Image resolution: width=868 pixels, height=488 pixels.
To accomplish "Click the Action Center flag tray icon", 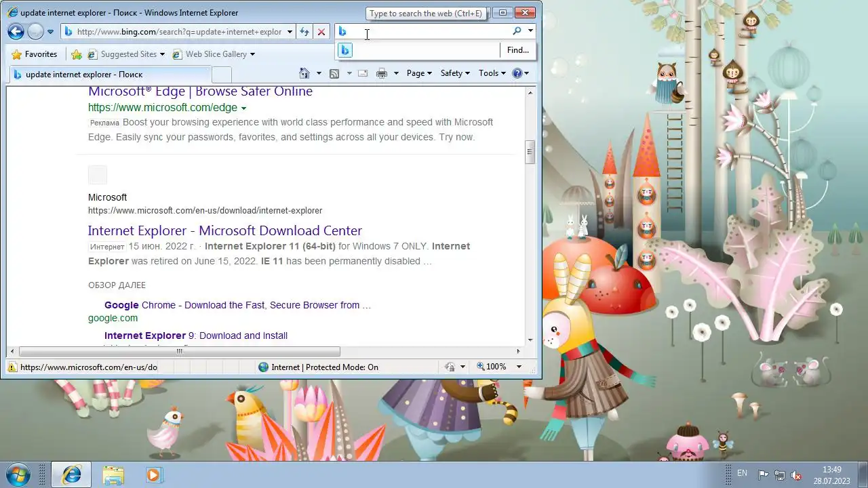I will [763, 475].
